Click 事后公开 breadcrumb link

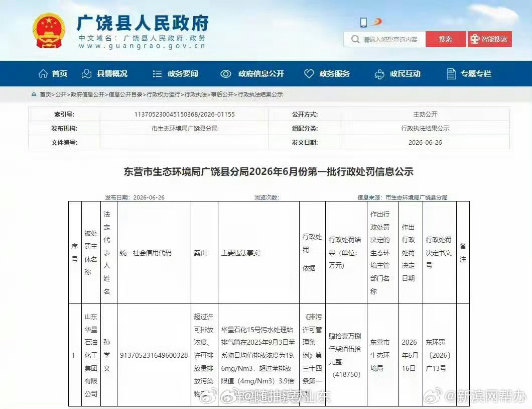[222, 94]
